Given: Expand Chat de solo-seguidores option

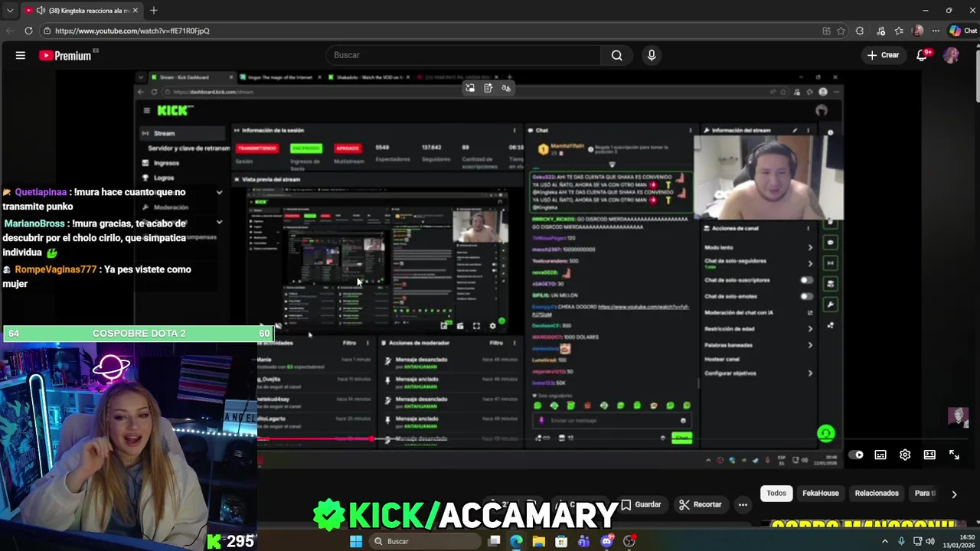Looking at the screenshot, I should point(810,263).
